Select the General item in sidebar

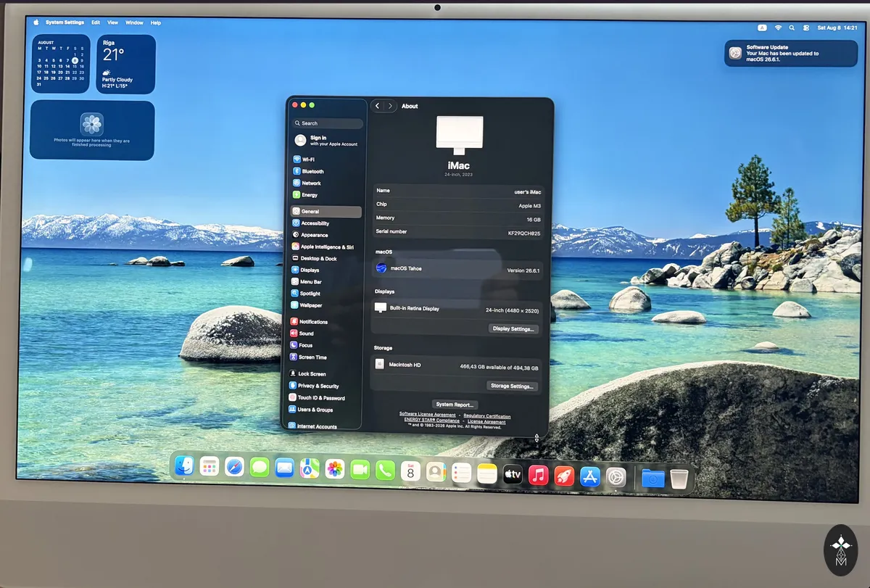(326, 212)
